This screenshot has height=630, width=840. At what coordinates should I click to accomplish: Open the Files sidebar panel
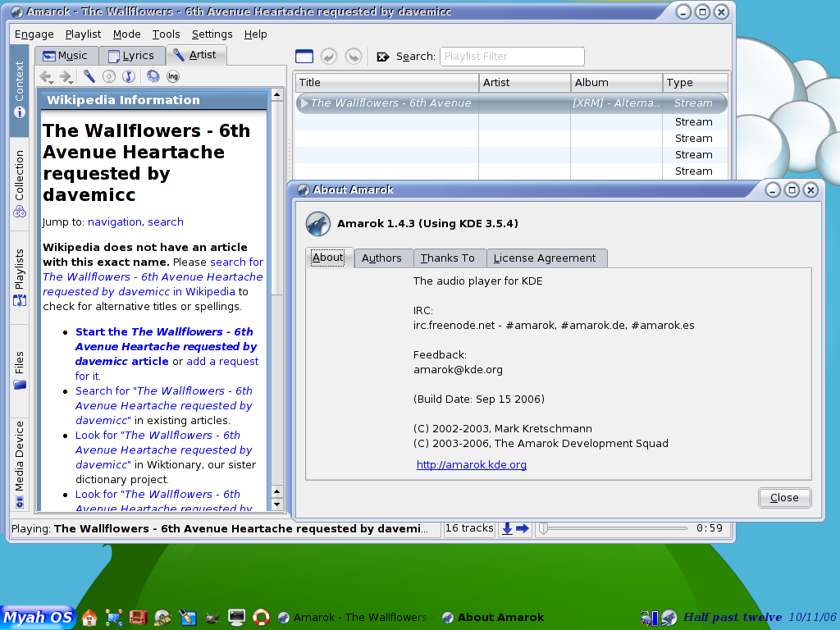pyautogui.click(x=20, y=370)
